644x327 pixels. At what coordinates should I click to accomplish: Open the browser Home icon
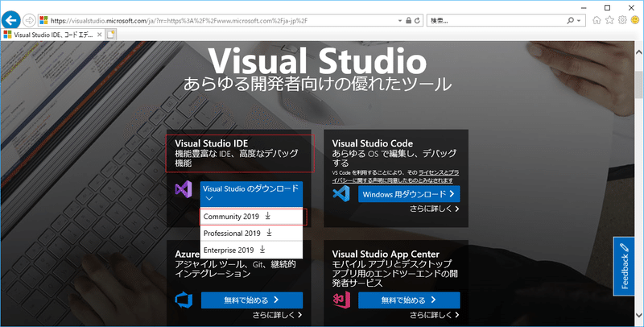(597, 20)
